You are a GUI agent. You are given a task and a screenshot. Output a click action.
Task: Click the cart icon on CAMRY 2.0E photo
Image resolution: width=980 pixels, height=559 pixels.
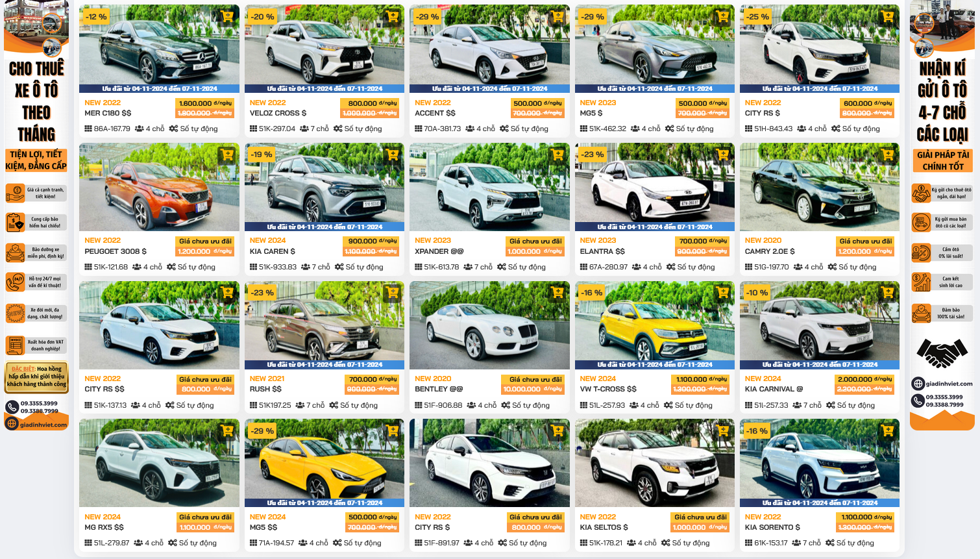[888, 155]
